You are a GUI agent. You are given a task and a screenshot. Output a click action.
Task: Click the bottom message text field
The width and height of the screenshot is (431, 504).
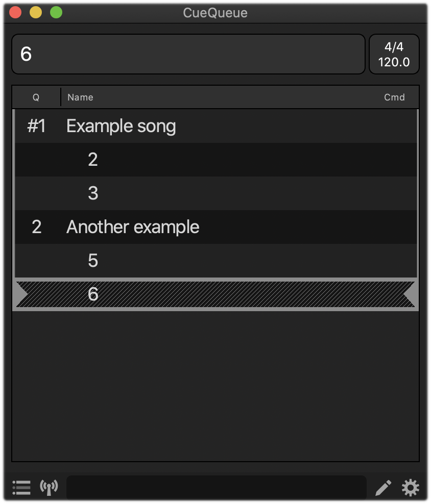(216, 488)
